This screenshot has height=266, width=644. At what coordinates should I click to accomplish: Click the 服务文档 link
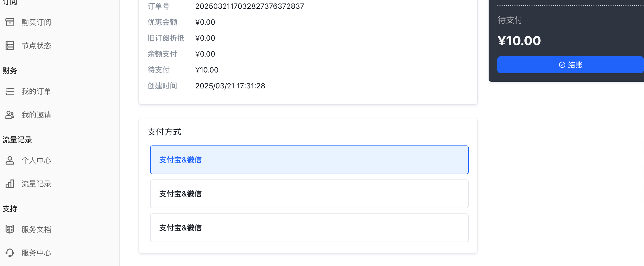(x=36, y=229)
